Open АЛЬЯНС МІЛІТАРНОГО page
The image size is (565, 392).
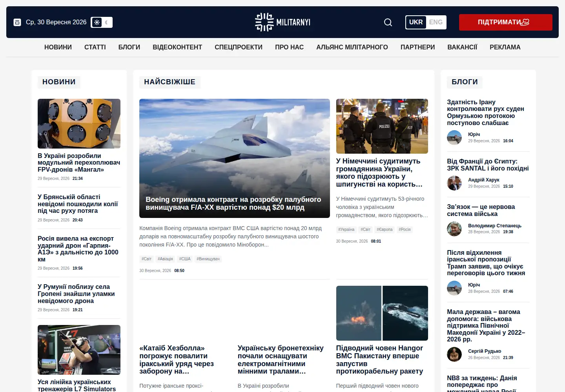click(352, 47)
